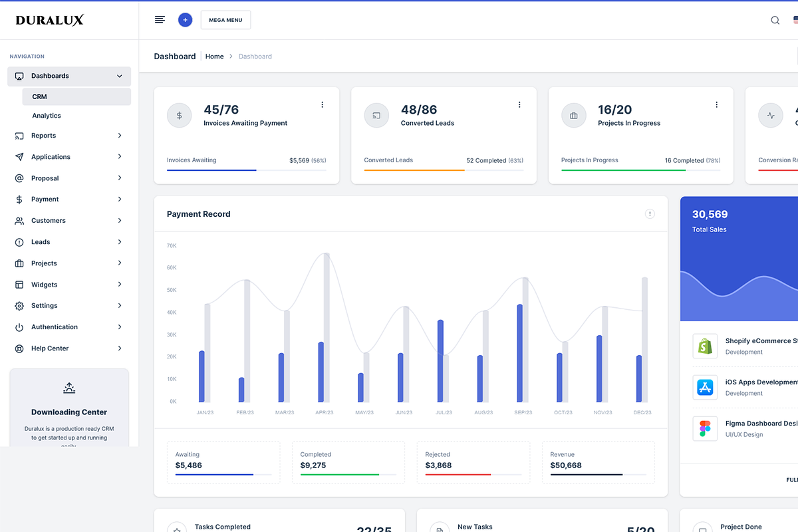This screenshot has height=532, width=798.
Task: Click briefcase icon on Projects In Progress card
Action: (574, 115)
